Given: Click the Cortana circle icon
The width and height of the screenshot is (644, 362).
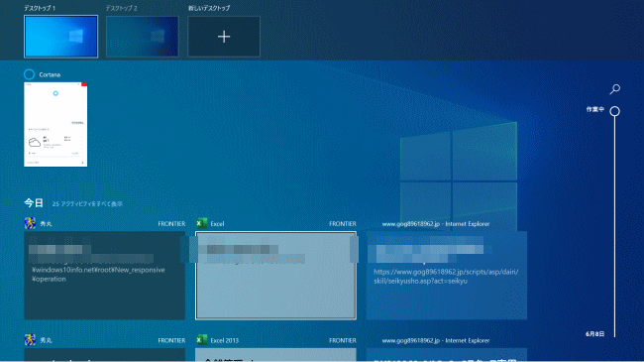Looking at the screenshot, I should tap(29, 74).
